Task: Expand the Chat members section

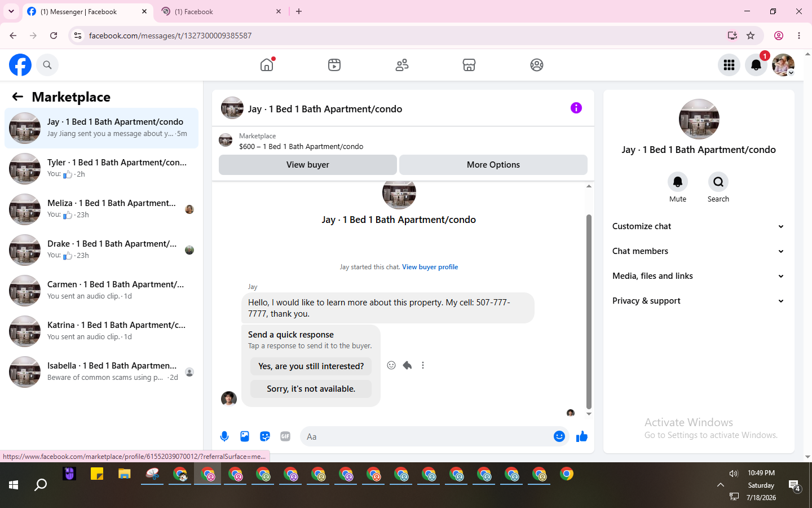Action: [699, 251]
